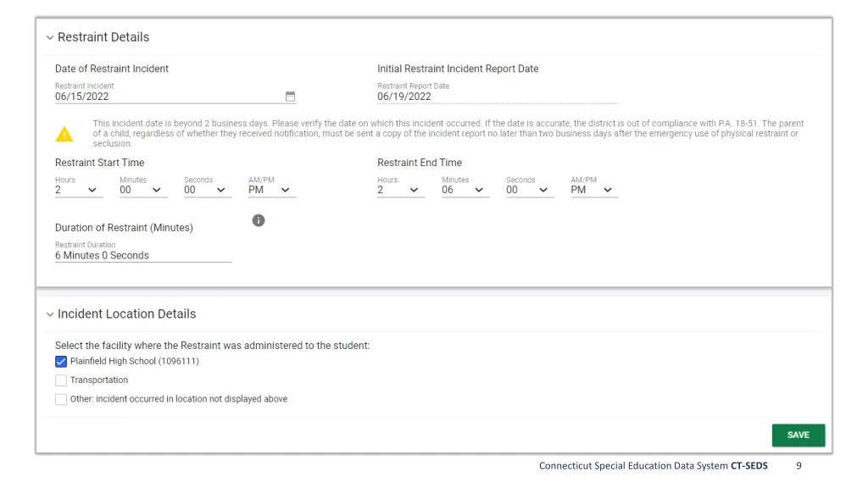Open the Restraint End Time AM/PM dropdown

point(594,190)
